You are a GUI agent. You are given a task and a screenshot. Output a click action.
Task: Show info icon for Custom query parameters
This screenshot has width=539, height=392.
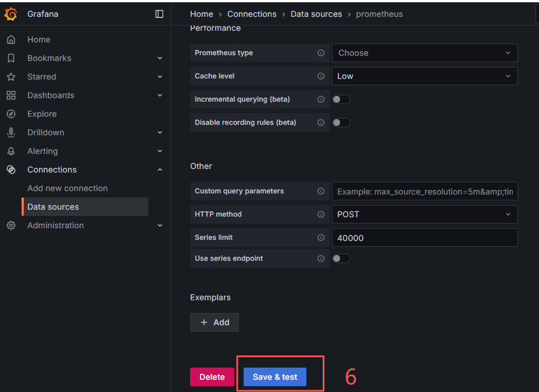point(321,191)
